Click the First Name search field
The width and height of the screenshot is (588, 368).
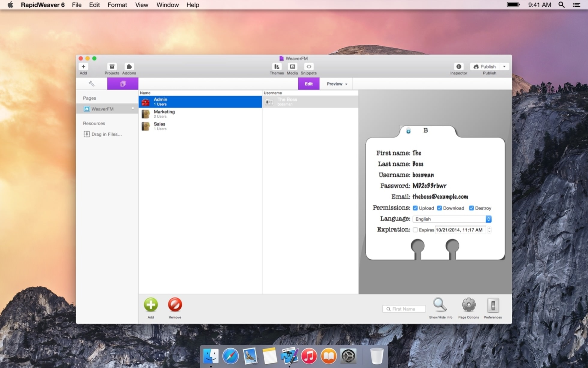404,309
